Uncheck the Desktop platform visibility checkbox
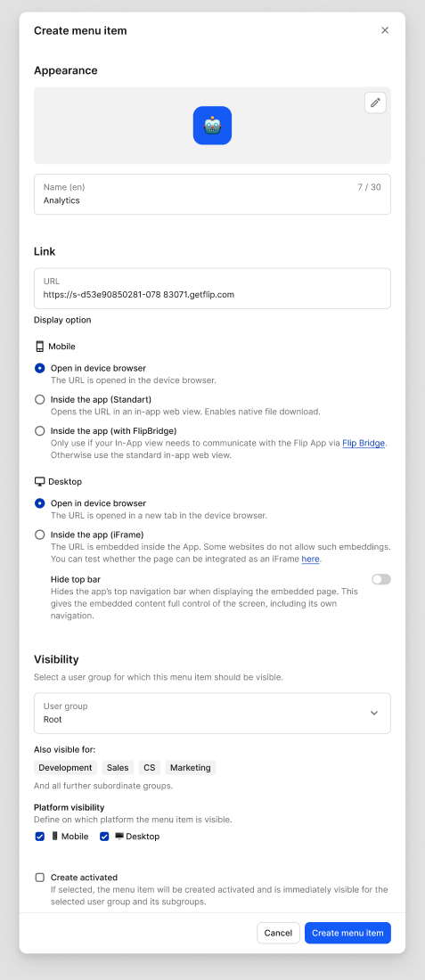Viewport: 425px width, 980px height. (104, 837)
